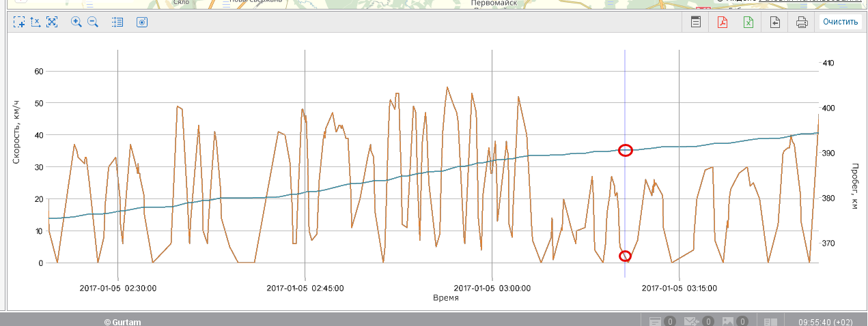868x326 pixels.
Task: Zoom out of the chart
Action: pyautogui.click(x=93, y=22)
